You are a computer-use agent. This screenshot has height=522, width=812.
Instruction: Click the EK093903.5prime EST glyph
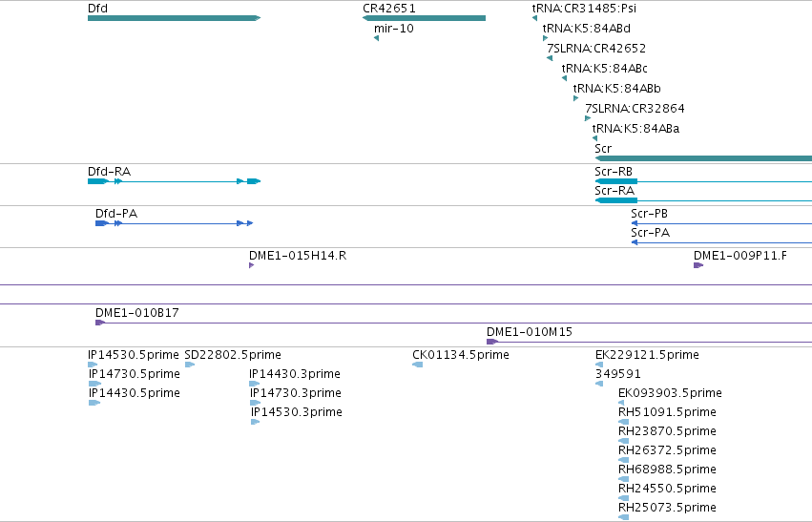pyautogui.click(x=621, y=403)
